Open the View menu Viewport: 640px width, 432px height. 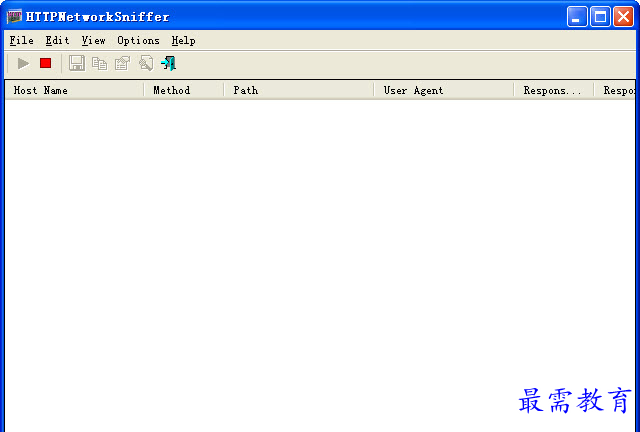coord(93,40)
